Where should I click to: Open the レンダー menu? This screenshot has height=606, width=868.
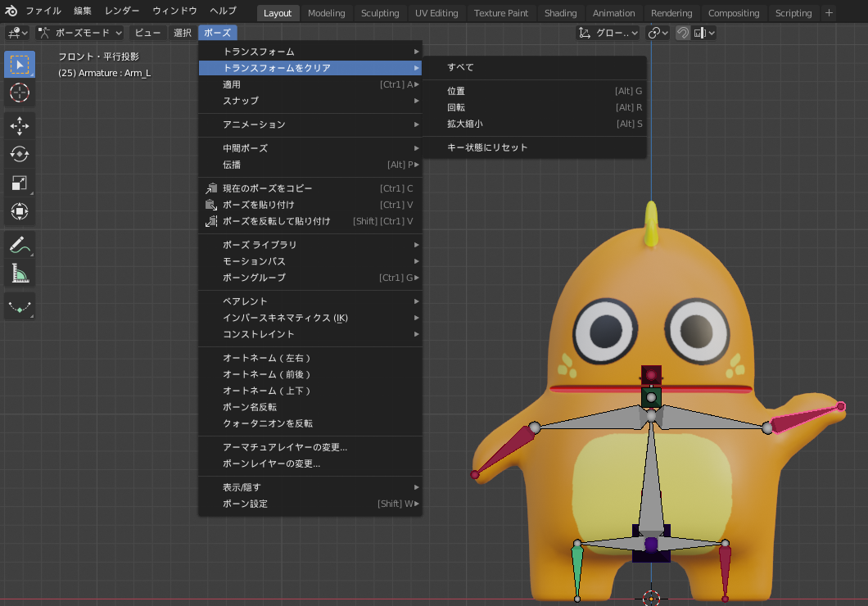122,11
